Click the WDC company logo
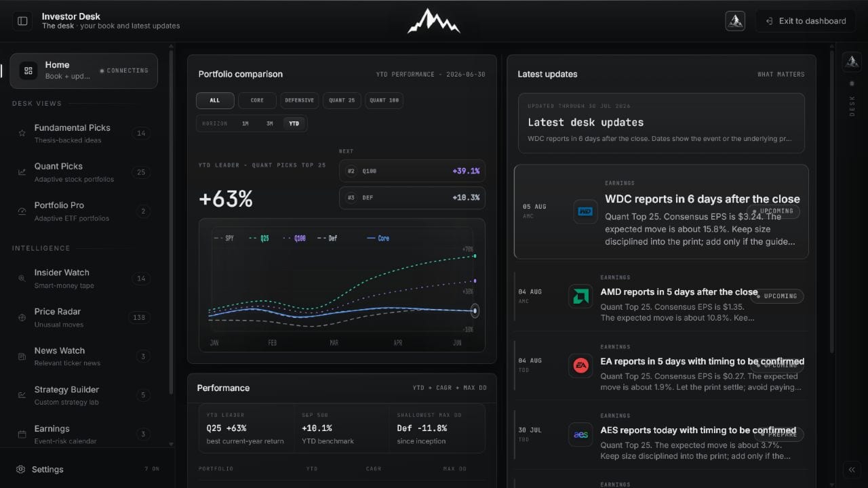Screen dimensions: 868x488 click(x=585, y=211)
